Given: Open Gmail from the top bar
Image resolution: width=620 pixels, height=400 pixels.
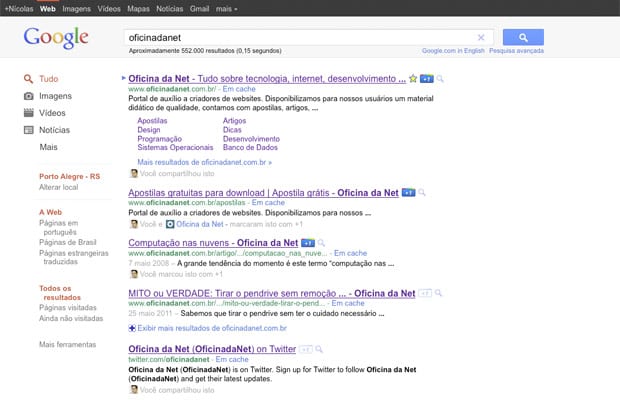Looking at the screenshot, I should click(x=199, y=8).
